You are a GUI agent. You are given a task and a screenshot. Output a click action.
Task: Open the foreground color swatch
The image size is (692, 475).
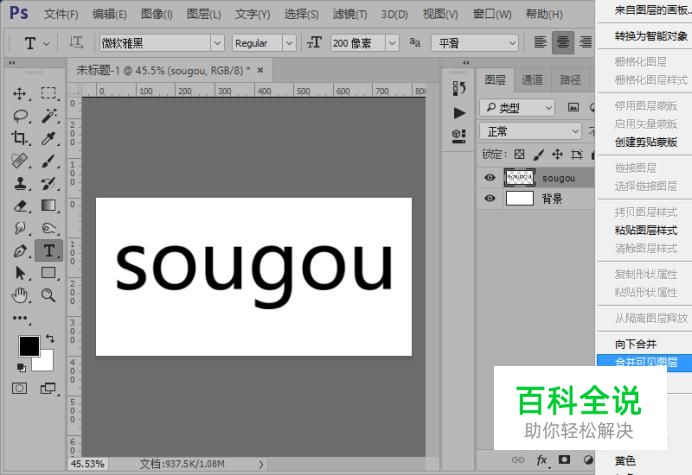[x=29, y=346]
